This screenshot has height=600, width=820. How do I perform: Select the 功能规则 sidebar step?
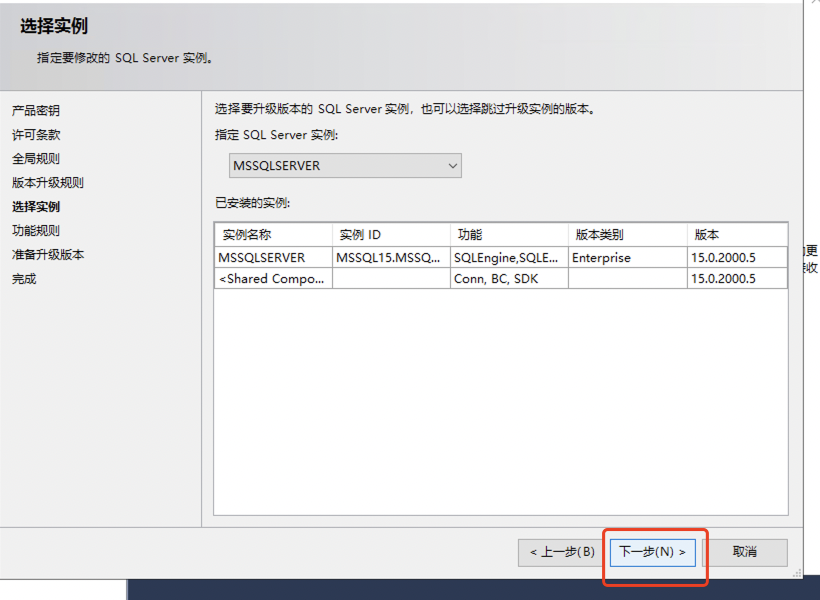click(x=36, y=231)
